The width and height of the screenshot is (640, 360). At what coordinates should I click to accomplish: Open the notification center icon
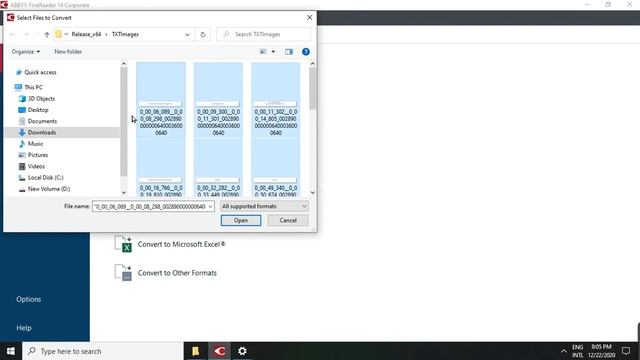click(x=626, y=351)
